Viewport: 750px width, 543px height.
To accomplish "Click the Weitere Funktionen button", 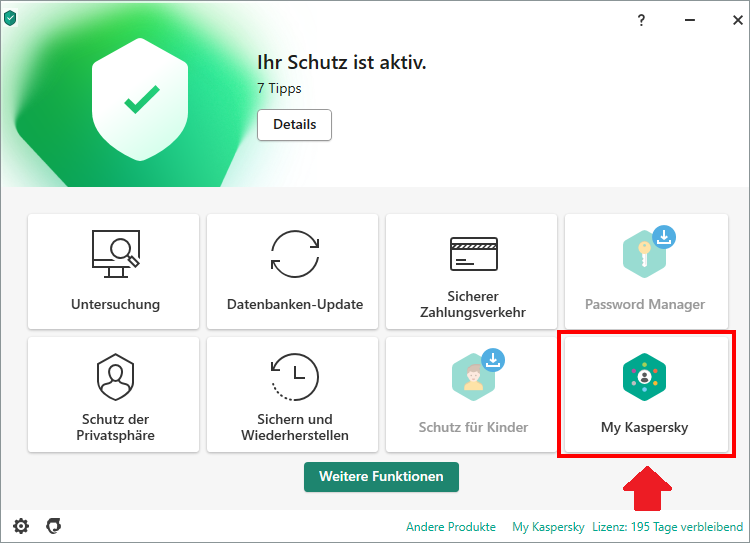I will (x=381, y=477).
